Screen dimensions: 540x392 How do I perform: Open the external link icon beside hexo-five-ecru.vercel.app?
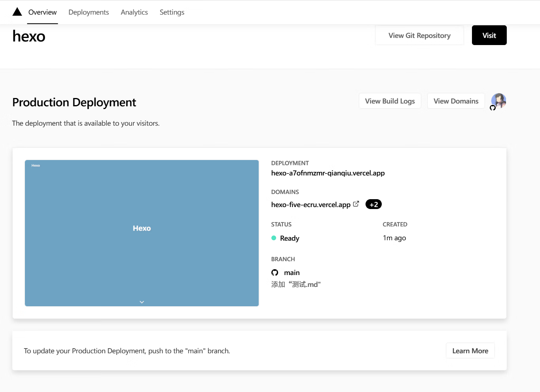(356, 204)
